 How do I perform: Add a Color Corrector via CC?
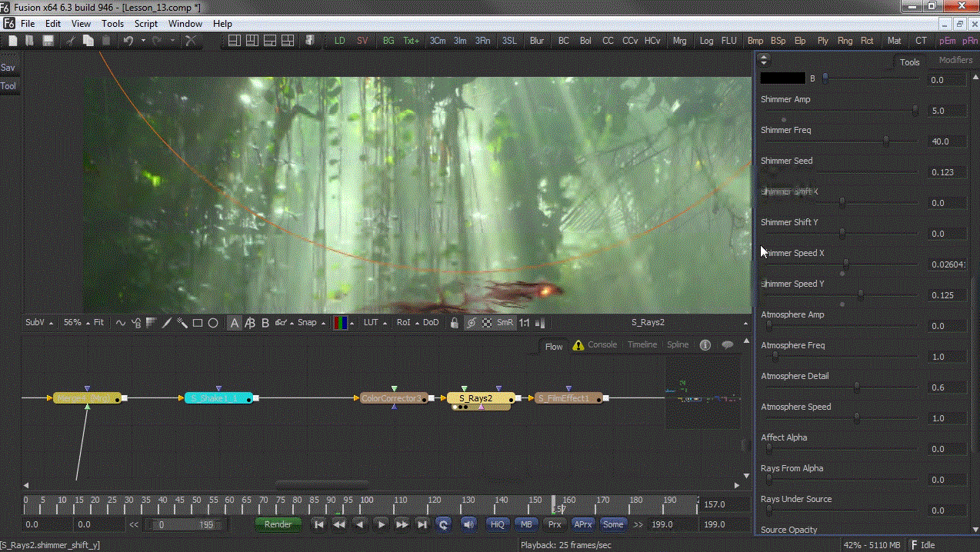pyautogui.click(x=608, y=41)
